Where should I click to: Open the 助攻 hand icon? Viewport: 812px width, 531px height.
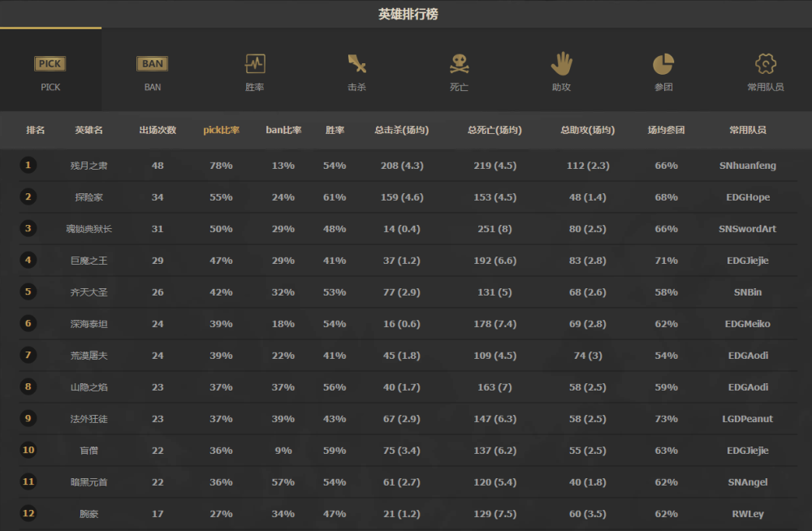pos(561,63)
